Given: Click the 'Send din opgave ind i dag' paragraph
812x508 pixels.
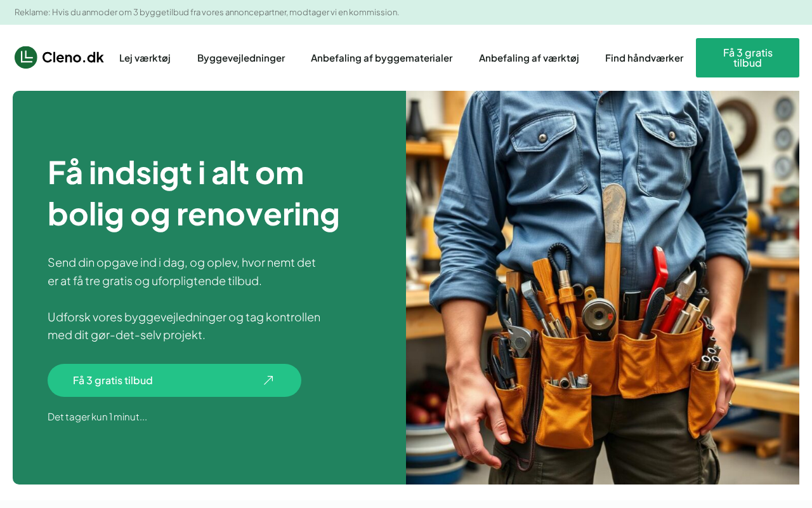Looking at the screenshot, I should coord(181,271).
